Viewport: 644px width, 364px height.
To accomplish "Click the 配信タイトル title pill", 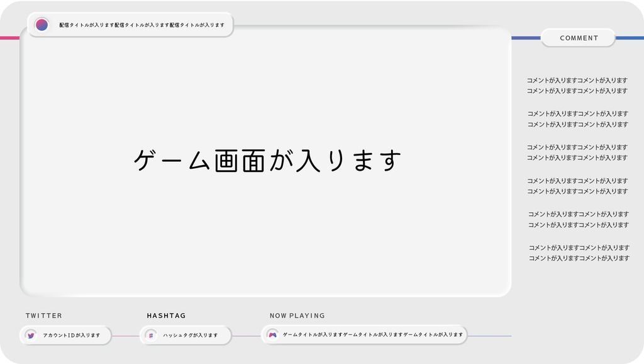I will (x=132, y=26).
